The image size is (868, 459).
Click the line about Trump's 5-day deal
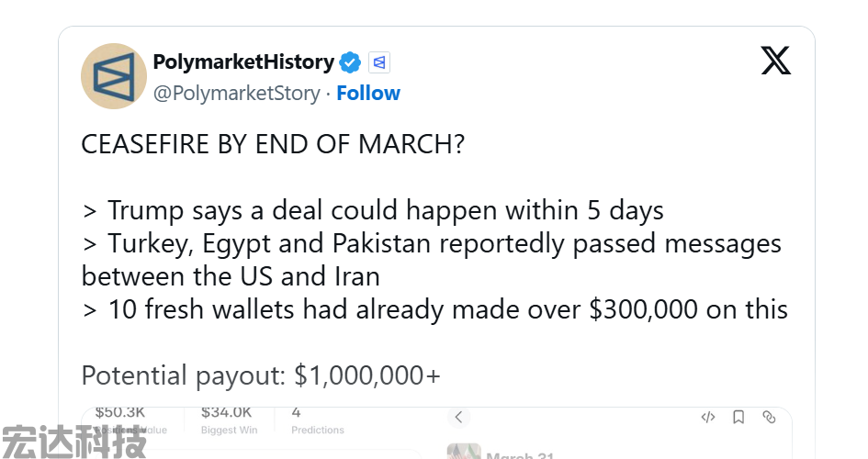[373, 210]
